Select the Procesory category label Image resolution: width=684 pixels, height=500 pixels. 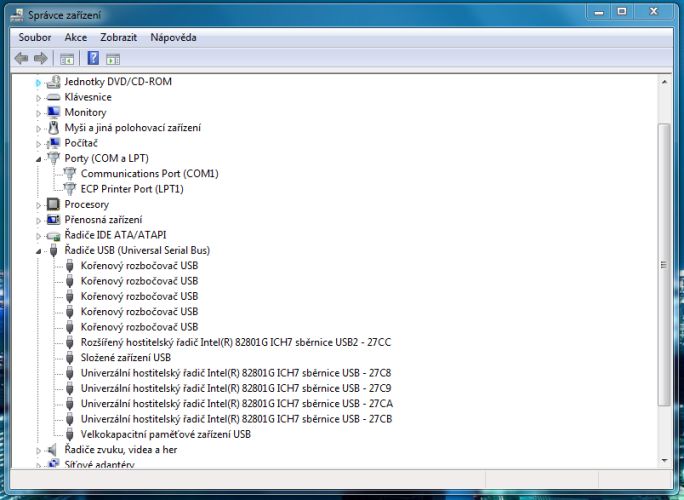87,204
